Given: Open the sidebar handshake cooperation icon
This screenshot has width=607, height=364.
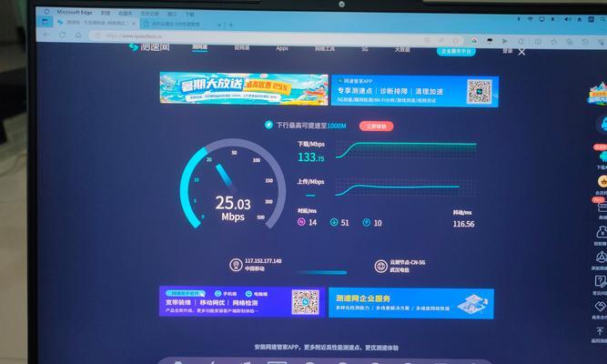Looking at the screenshot, I should pyautogui.click(x=601, y=307).
